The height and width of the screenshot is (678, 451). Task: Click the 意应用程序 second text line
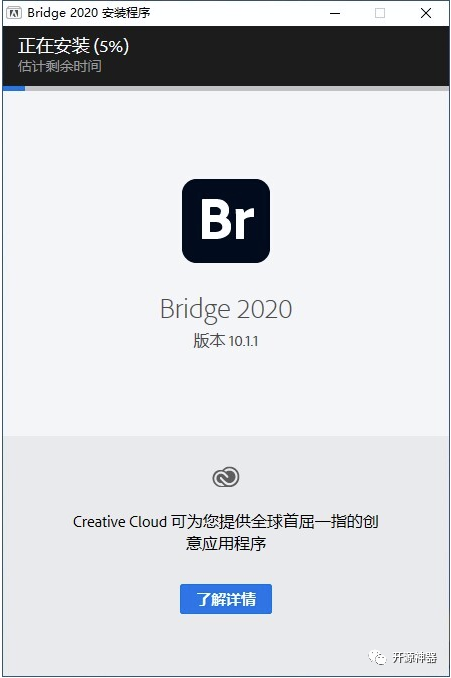(226, 543)
